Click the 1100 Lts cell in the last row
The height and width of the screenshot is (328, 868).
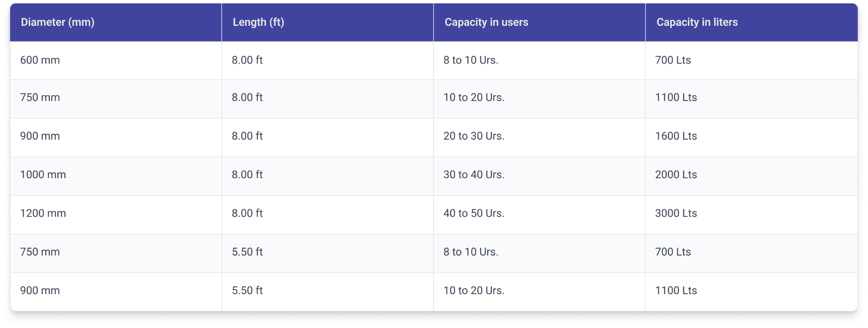click(x=676, y=291)
